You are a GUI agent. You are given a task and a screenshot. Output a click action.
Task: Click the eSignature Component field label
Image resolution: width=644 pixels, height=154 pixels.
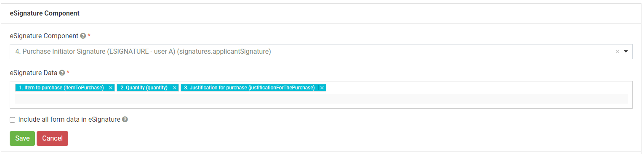[44, 36]
